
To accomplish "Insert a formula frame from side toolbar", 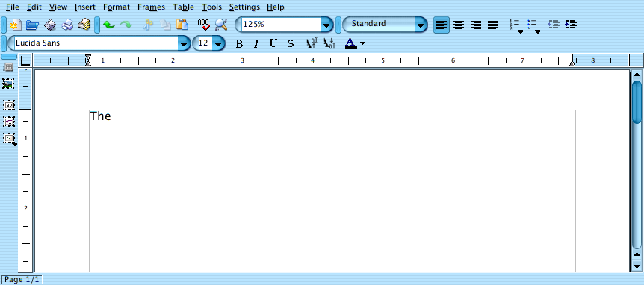I will coord(9,122).
